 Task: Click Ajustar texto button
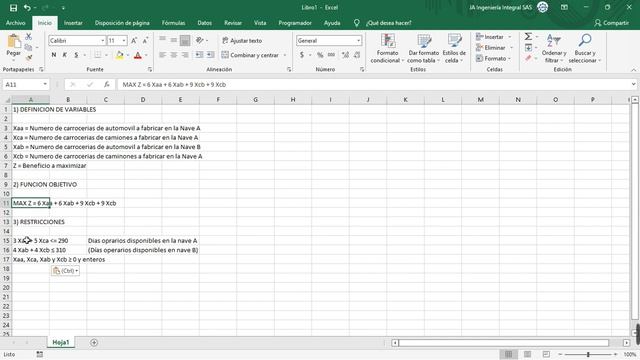pyautogui.click(x=242, y=40)
